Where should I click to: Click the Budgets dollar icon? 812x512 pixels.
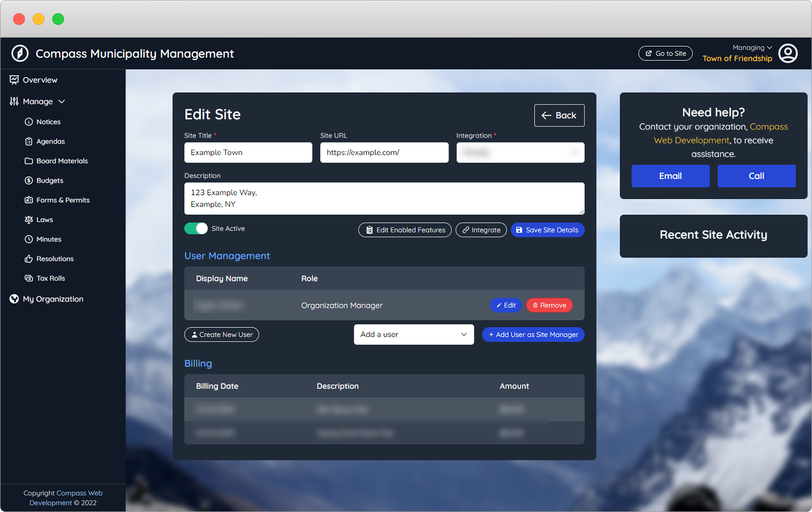pyautogui.click(x=29, y=181)
